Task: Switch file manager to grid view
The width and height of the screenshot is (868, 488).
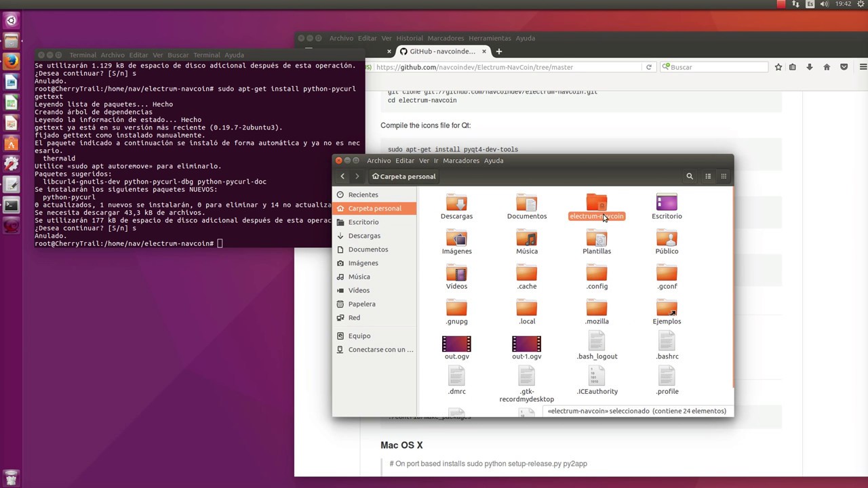Action: 724,176
